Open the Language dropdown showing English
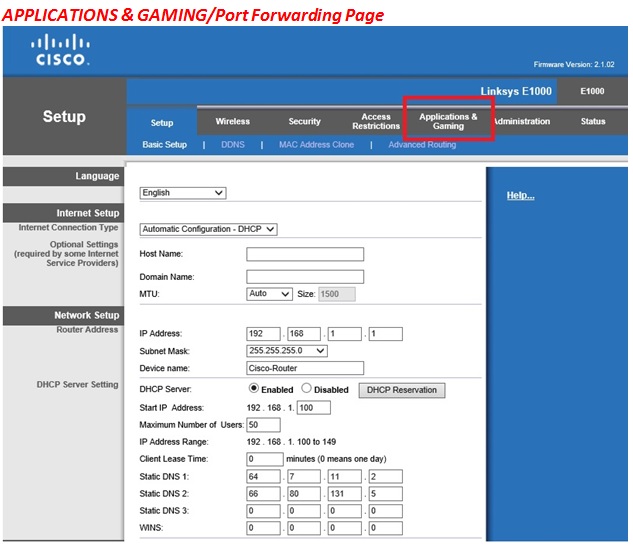Viewport: 633px width, 547px height. 183,193
